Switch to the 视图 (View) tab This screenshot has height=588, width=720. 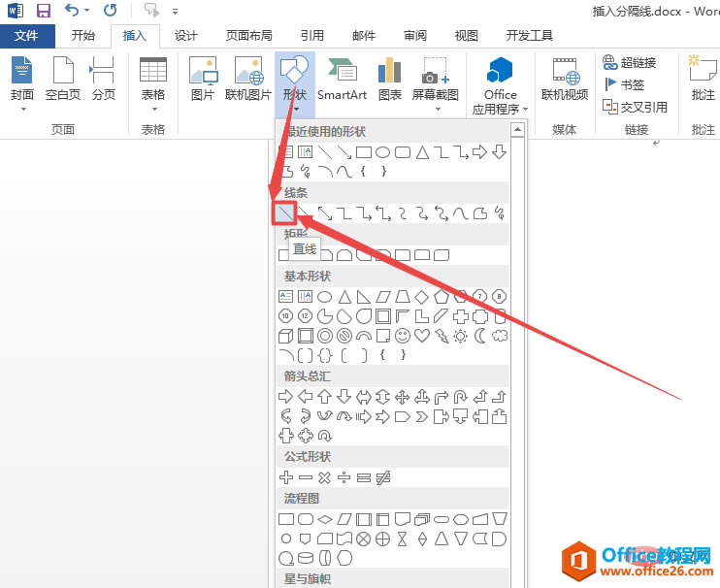(467, 36)
